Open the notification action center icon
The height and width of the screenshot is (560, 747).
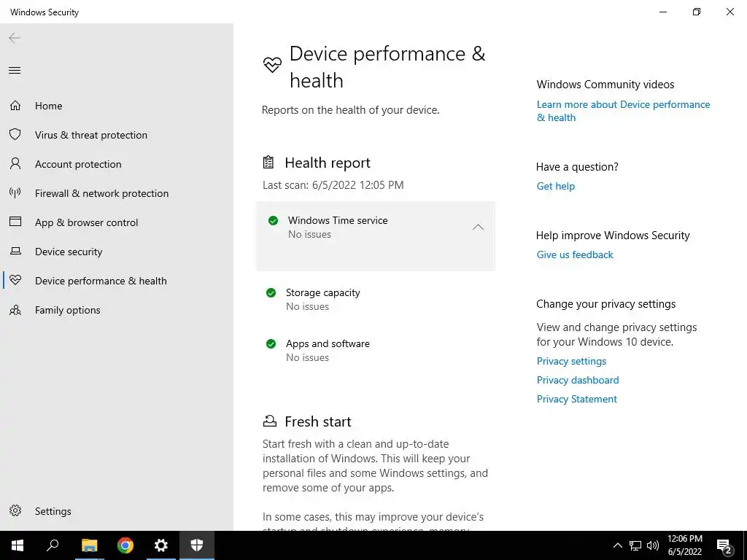point(724,546)
